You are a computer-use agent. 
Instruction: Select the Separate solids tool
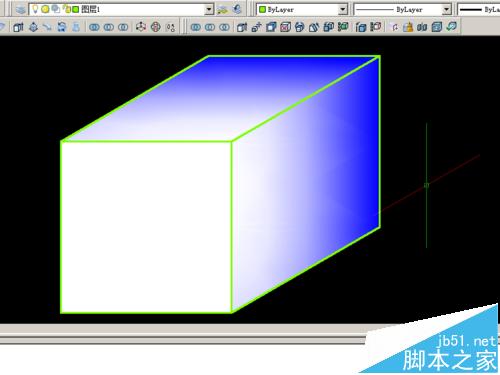tap(422, 27)
